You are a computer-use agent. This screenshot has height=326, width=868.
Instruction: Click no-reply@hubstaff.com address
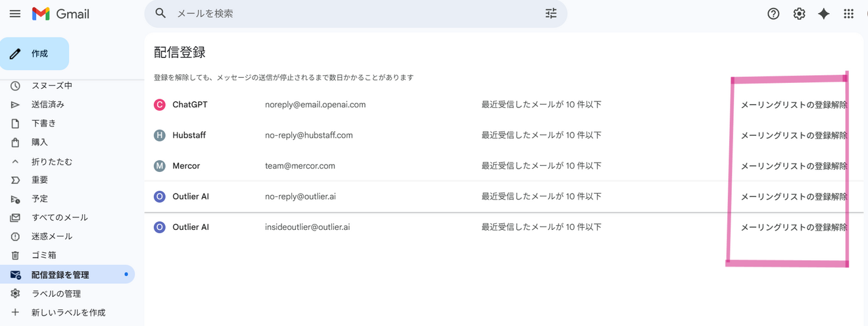pos(309,135)
